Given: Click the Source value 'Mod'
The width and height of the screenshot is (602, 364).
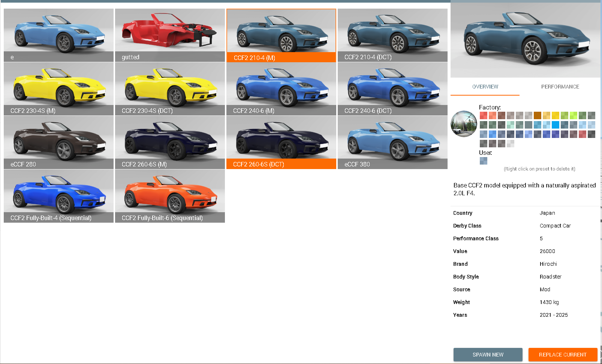Looking at the screenshot, I should pyautogui.click(x=545, y=289).
